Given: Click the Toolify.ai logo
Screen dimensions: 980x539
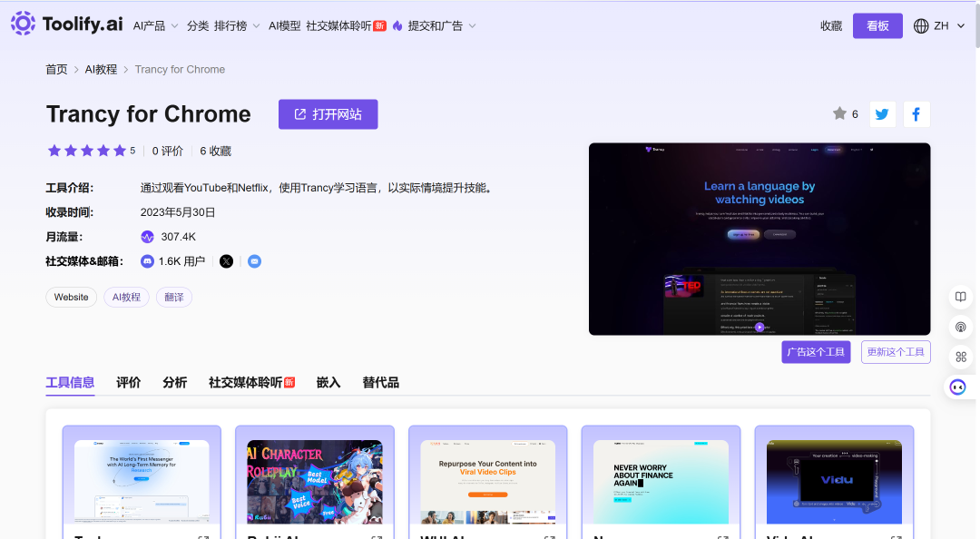Looking at the screenshot, I should point(67,24).
